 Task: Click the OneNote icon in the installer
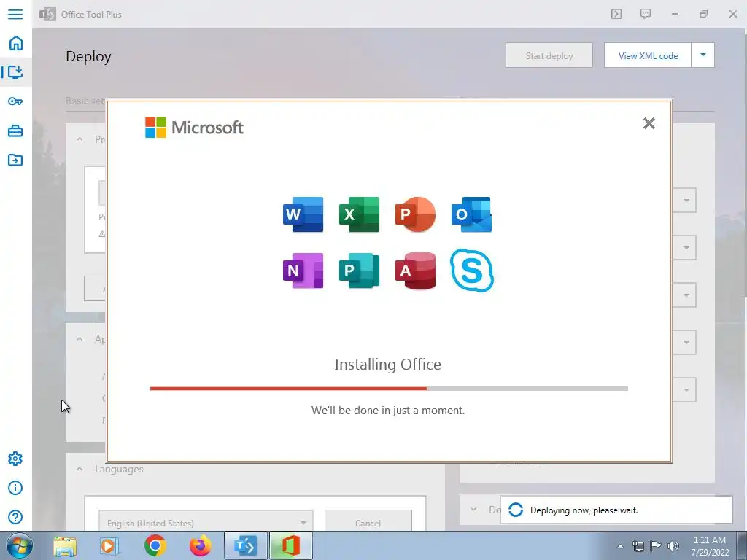[303, 271]
